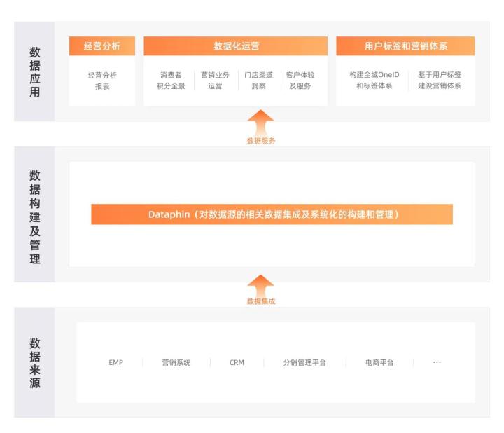Select the 用户标签和营销体系 header

coord(405,46)
